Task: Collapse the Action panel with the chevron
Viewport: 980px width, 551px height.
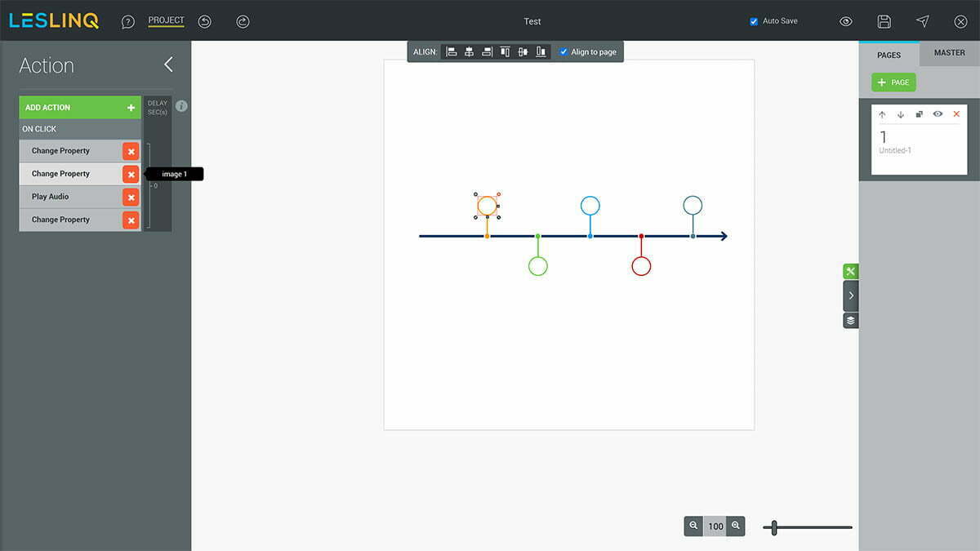Action: tap(168, 64)
